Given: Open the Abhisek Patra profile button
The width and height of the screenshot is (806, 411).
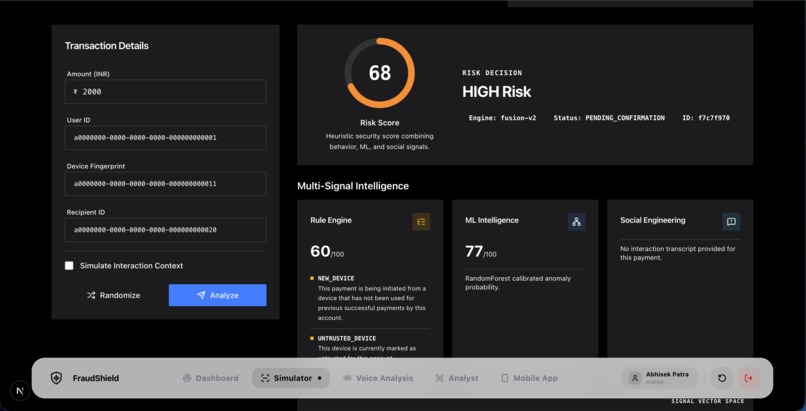Looking at the screenshot, I should click(x=660, y=378).
